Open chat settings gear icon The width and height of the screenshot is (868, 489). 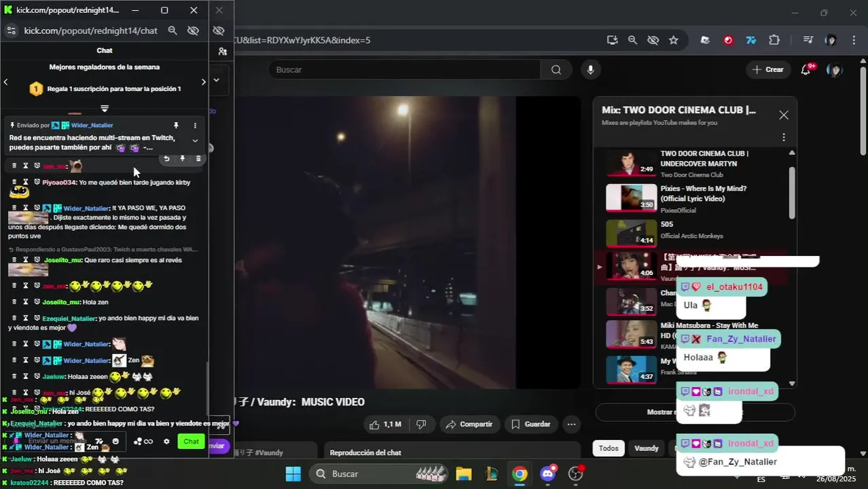tap(166, 441)
